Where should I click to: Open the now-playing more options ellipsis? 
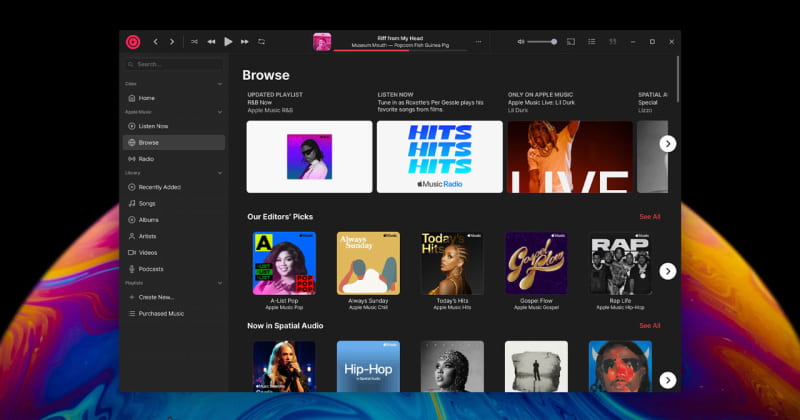pos(478,41)
